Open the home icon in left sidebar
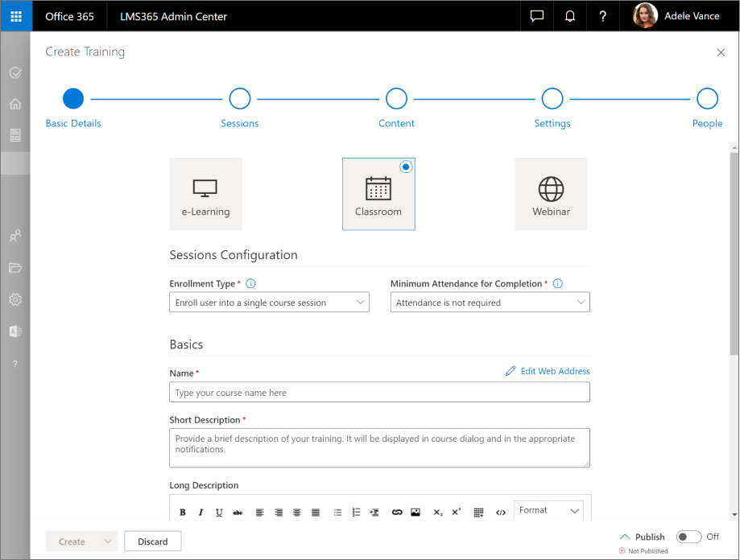 (x=15, y=104)
